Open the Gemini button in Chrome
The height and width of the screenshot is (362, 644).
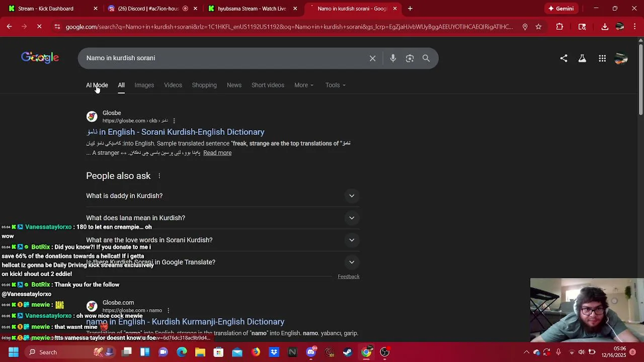561,9
